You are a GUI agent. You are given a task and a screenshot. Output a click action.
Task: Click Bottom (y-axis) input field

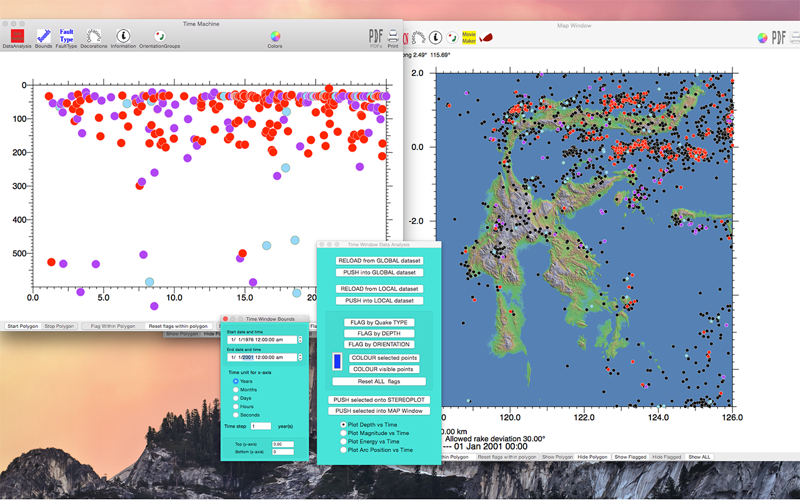(x=283, y=452)
